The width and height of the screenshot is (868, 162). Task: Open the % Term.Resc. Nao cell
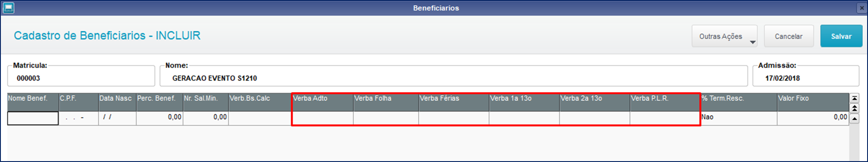point(739,118)
